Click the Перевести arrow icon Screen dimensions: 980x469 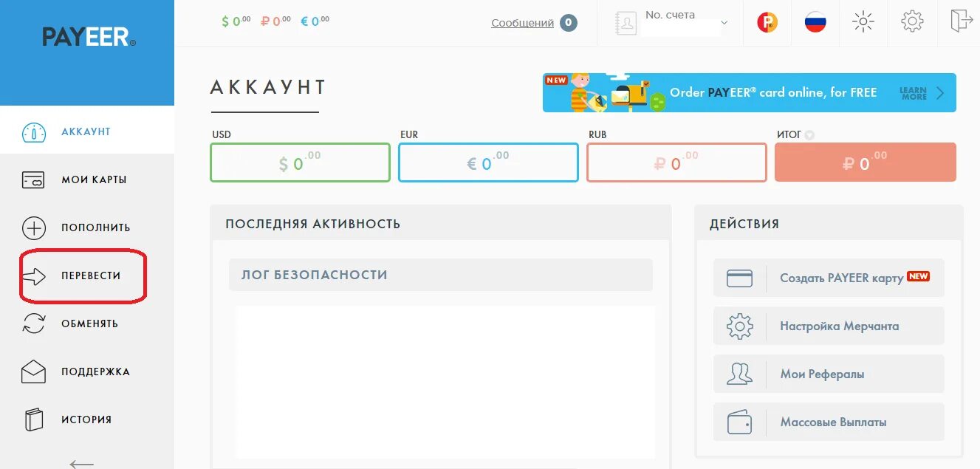coord(34,276)
